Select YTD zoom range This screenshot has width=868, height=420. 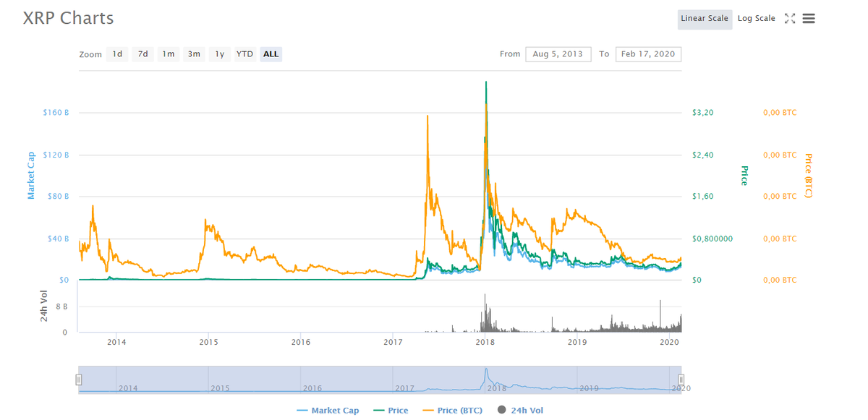[245, 54]
